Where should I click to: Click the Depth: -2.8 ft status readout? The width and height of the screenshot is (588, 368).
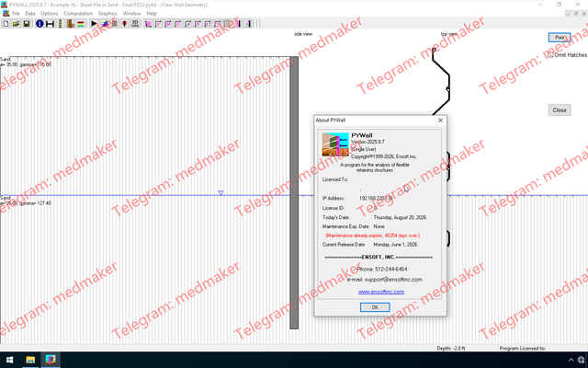point(451,348)
